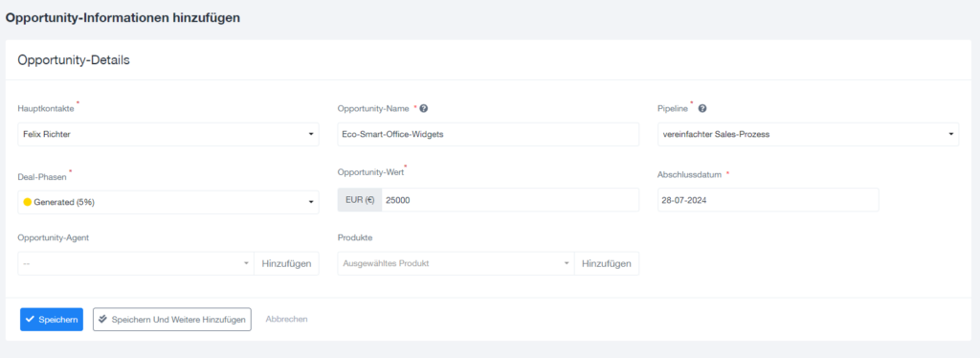The height and width of the screenshot is (358, 980).
Task: Click Hinzufügen next to Produkte
Action: [x=606, y=263]
